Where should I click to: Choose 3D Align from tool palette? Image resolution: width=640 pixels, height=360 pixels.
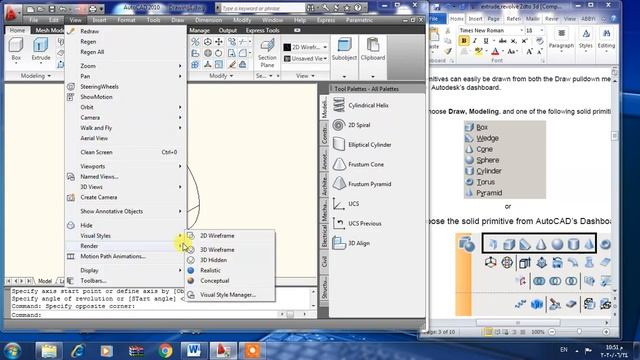click(x=352, y=243)
